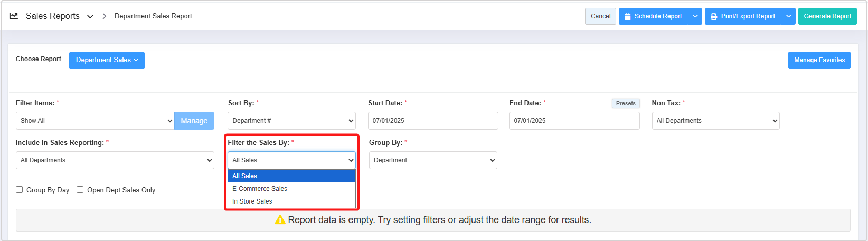Enable the Group By Day checkbox

[20, 190]
